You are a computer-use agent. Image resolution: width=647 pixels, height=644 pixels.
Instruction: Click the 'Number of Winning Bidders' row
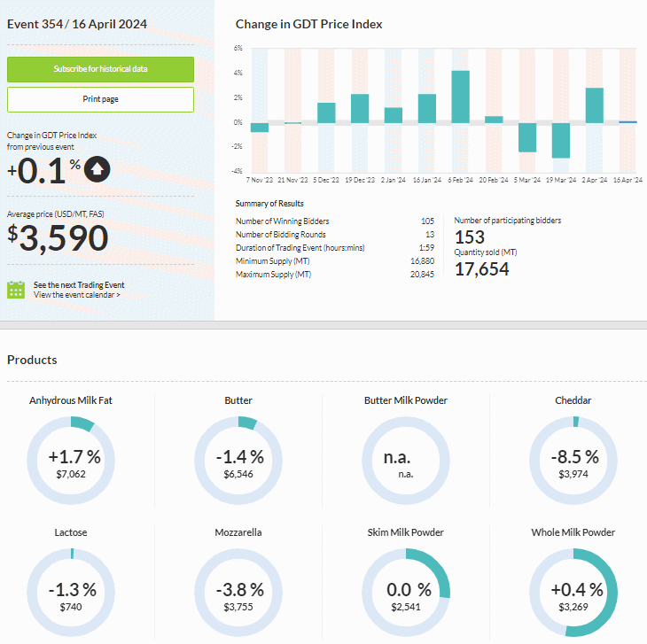click(335, 221)
